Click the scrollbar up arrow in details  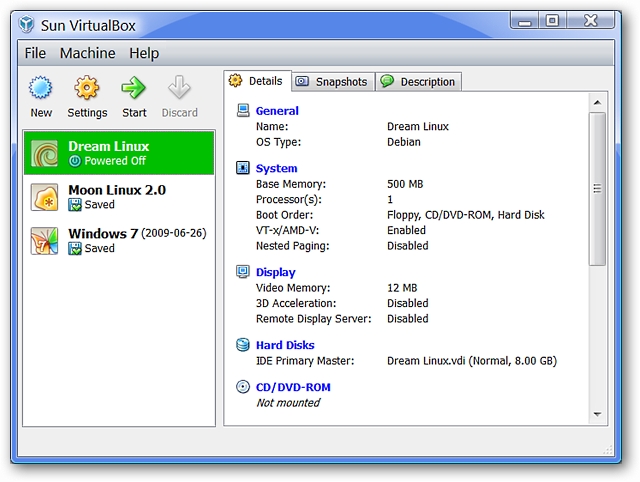coord(597,102)
